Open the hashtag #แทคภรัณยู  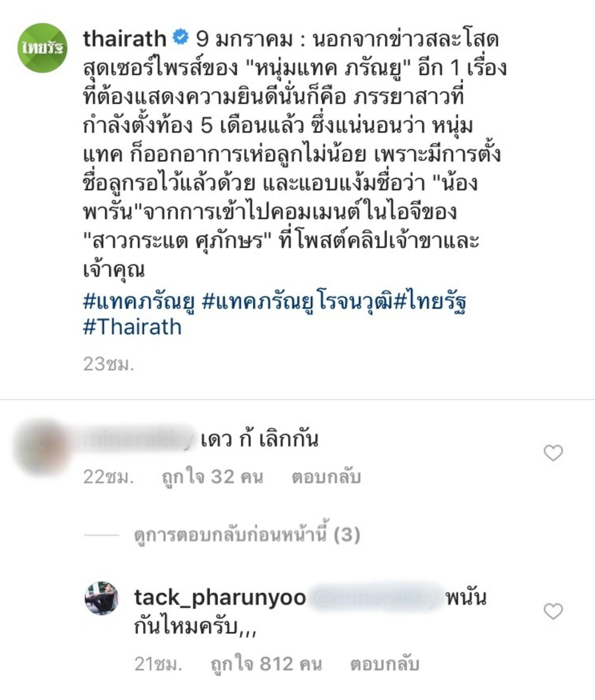pos(139,301)
